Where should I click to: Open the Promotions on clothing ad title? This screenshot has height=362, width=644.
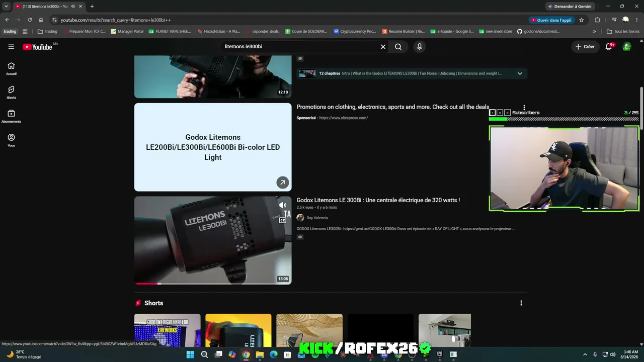coord(392,107)
